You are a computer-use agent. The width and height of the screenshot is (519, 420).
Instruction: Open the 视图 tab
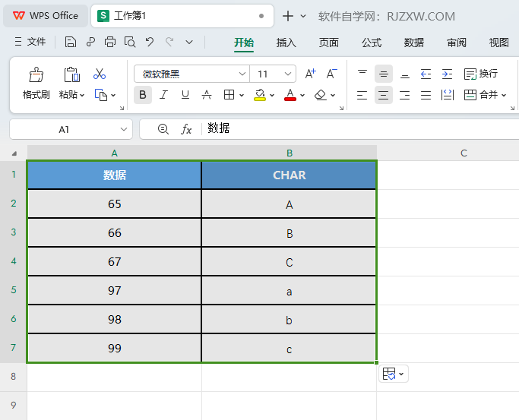[x=498, y=43]
